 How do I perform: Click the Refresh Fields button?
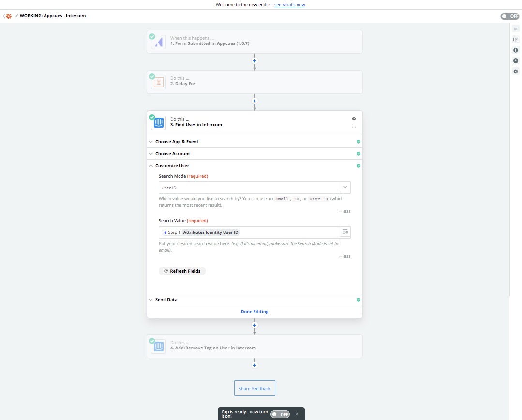click(182, 271)
